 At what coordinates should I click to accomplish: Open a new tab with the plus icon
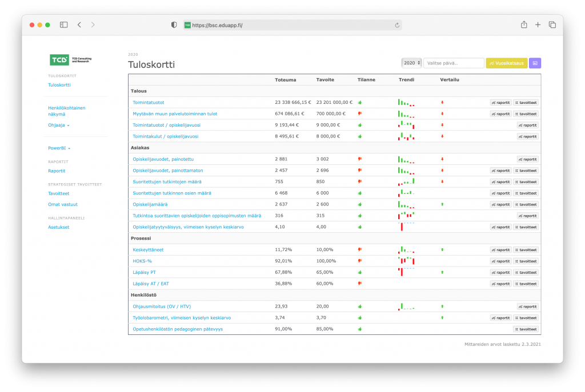538,25
